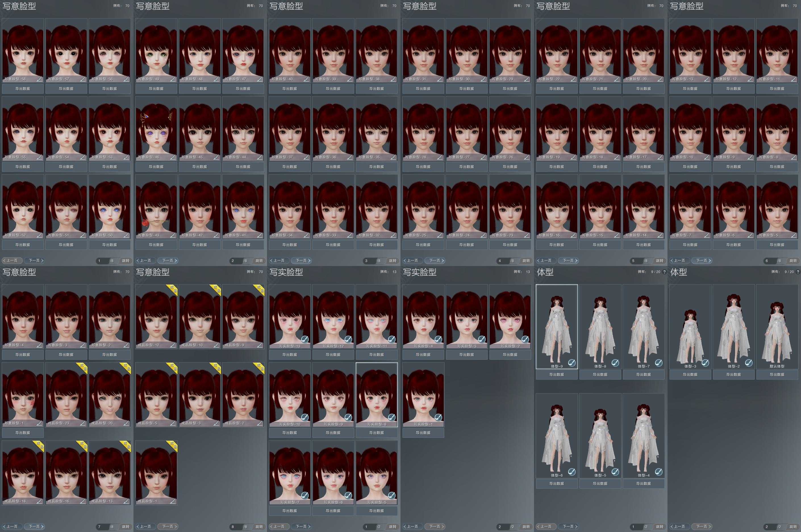Click 跳转 in 写意脸型 page 6/8 panel

pos(793,261)
